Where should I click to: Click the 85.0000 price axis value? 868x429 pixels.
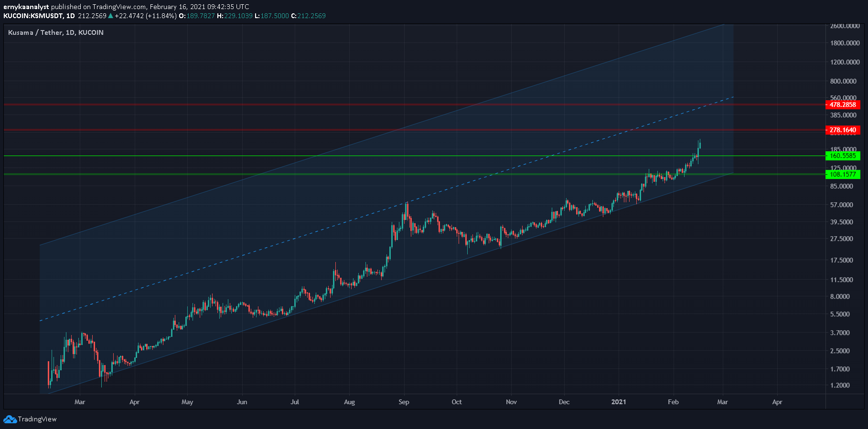coord(842,186)
